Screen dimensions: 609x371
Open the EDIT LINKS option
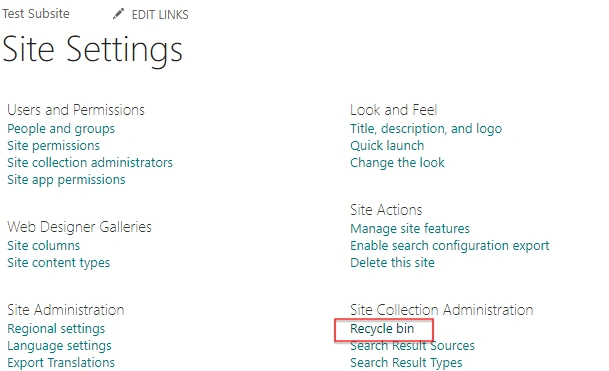160,15
